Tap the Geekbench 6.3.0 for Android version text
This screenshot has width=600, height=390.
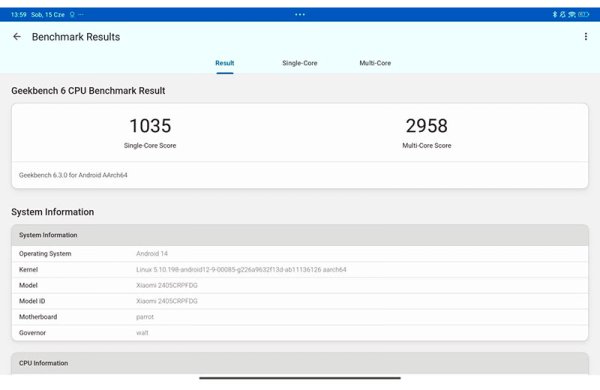tap(73, 175)
